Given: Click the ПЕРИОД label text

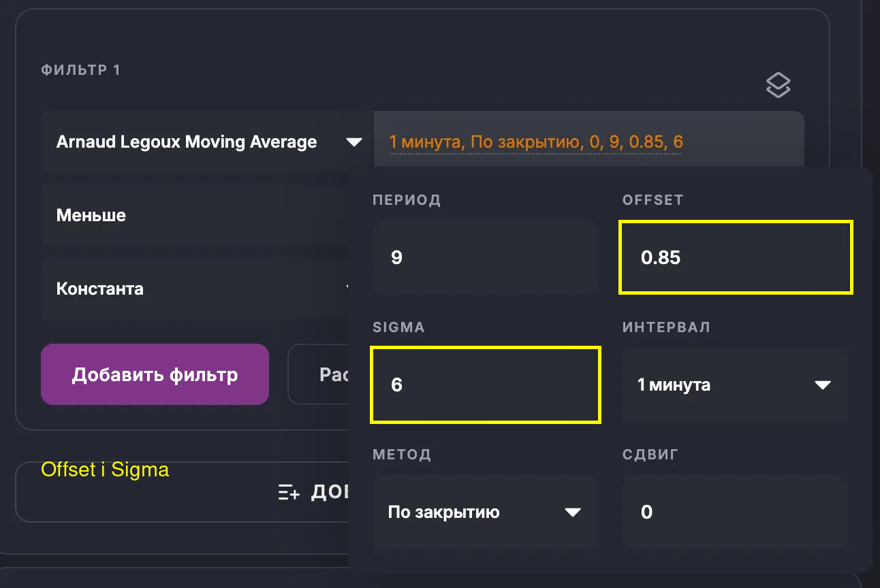Looking at the screenshot, I should click(x=407, y=200).
